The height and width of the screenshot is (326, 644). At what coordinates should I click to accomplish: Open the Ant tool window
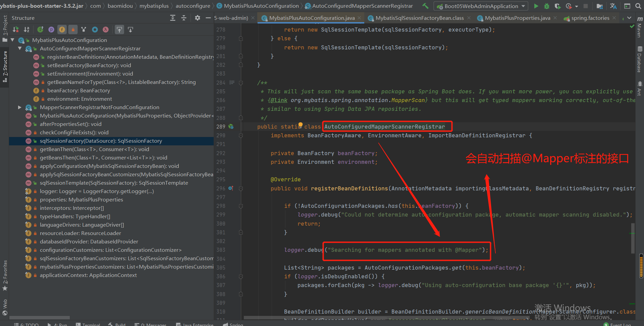(639, 88)
